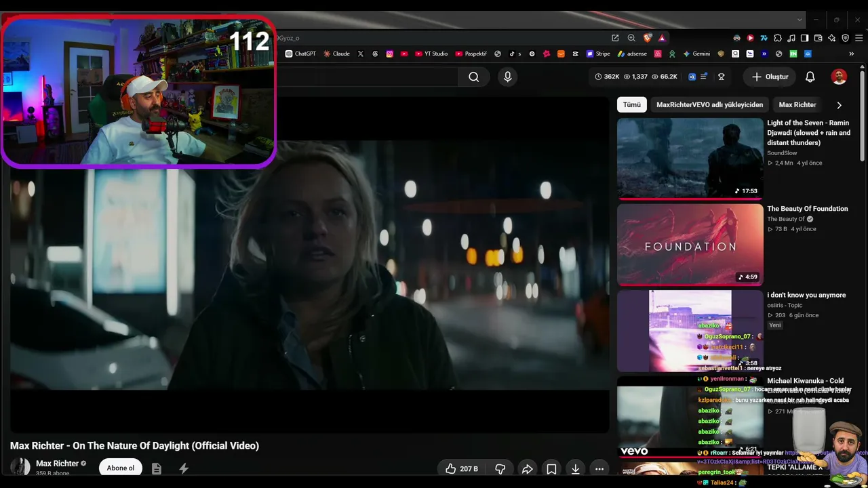The image size is (868, 488).
Task: Open the Brave wallet icon
Action: click(x=818, y=38)
